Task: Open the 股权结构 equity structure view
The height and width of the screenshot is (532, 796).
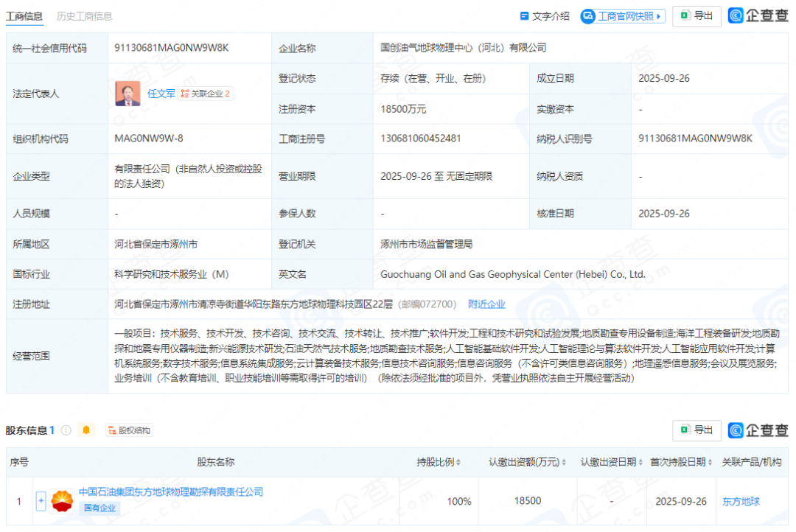Action: coord(129,430)
